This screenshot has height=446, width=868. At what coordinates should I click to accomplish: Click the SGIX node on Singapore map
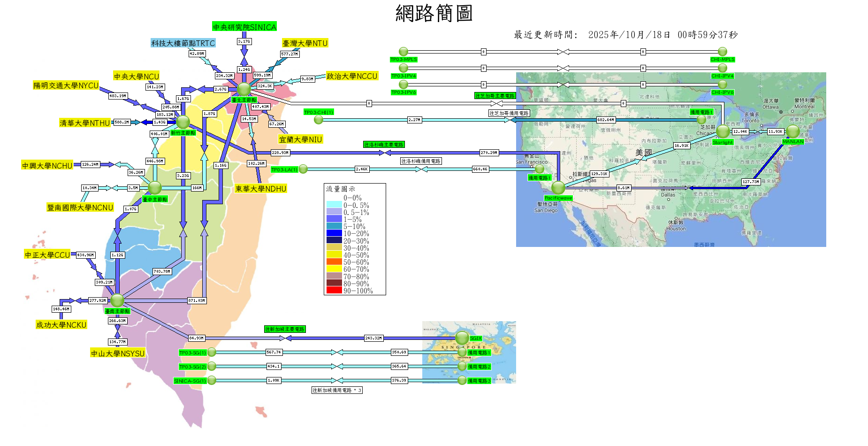(462, 338)
